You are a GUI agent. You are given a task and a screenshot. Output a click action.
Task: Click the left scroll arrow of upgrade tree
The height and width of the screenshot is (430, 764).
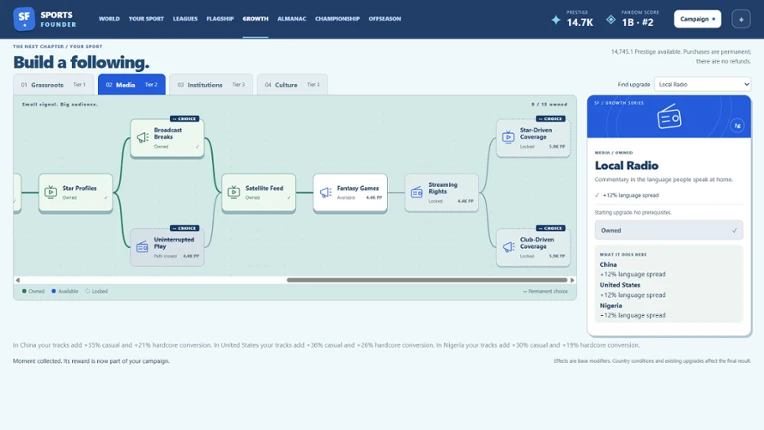[x=18, y=280]
